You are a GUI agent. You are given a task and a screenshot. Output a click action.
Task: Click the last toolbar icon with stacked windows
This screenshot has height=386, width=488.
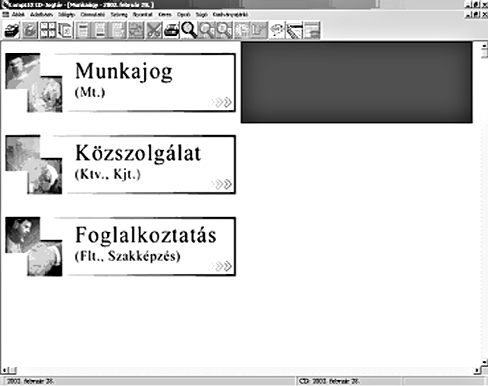point(312,30)
